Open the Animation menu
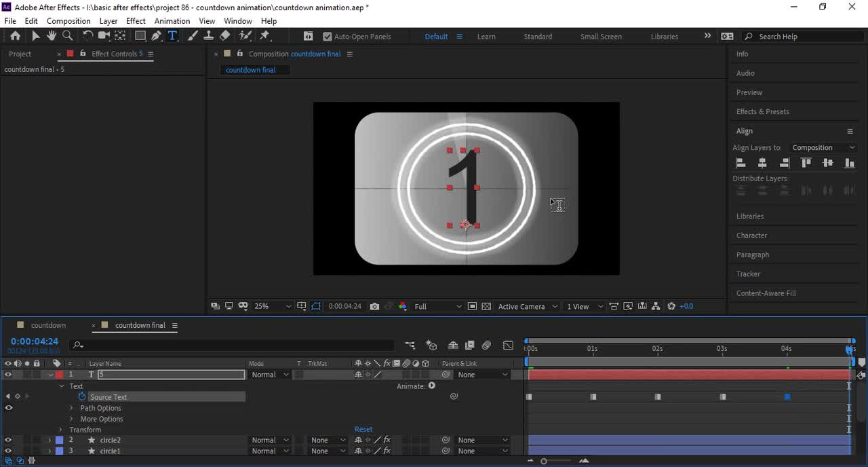 (x=172, y=21)
